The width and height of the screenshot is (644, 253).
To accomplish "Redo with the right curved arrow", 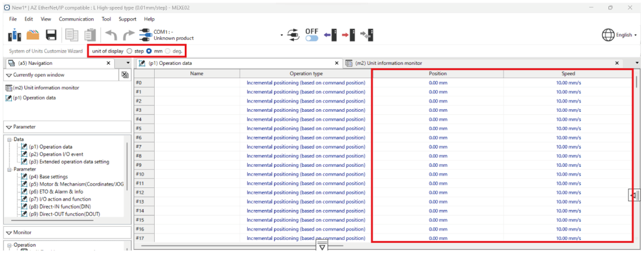I will coord(129,35).
